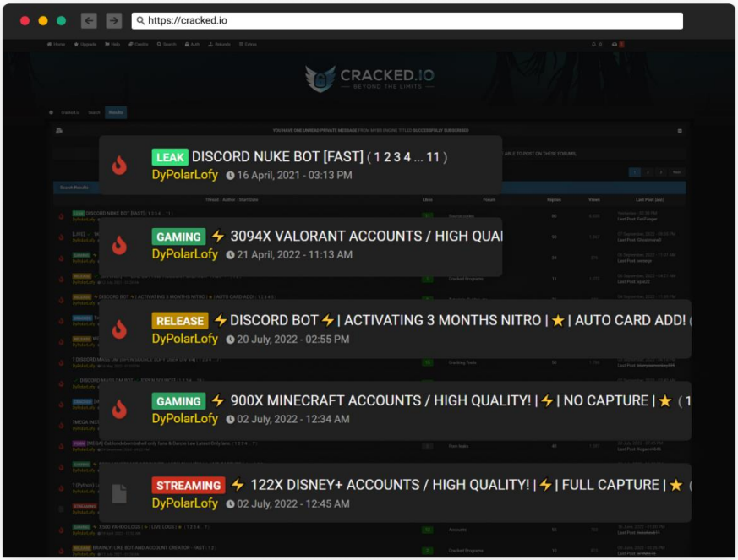
Task: Click the Next pagination button
Action: (676, 172)
